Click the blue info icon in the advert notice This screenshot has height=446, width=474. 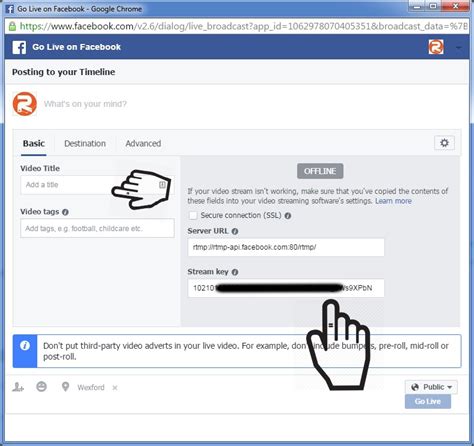pos(25,346)
